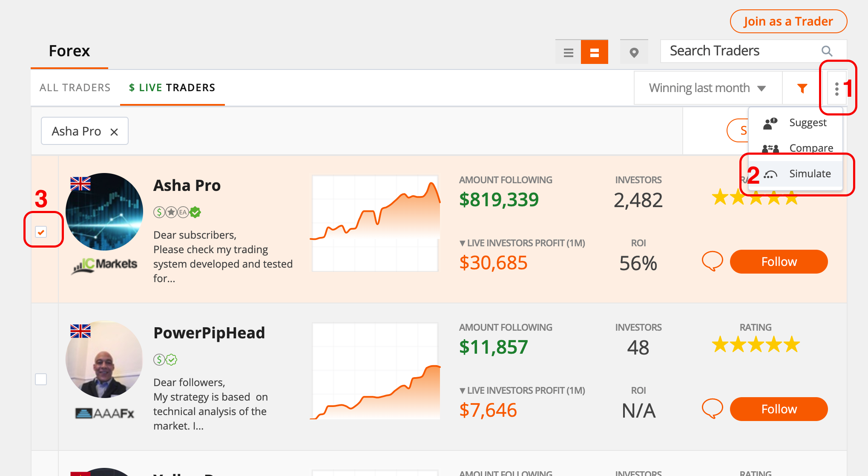The width and height of the screenshot is (868, 476).
Task: Open PowerPipHead's performance chart
Action: (375, 370)
